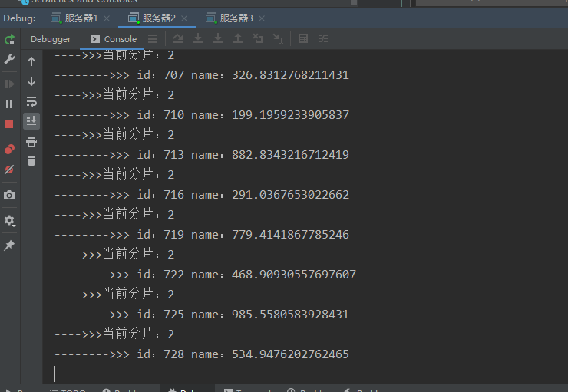
Task: Toggle scroll to end of console
Action: (x=31, y=121)
